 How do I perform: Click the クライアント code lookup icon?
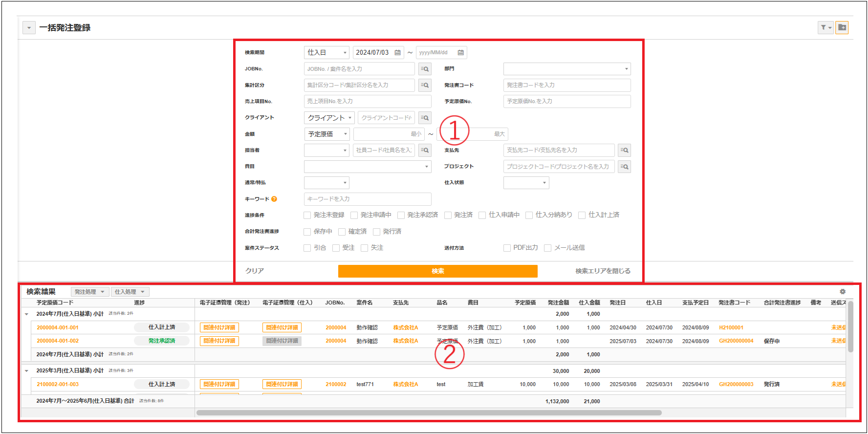(x=425, y=118)
